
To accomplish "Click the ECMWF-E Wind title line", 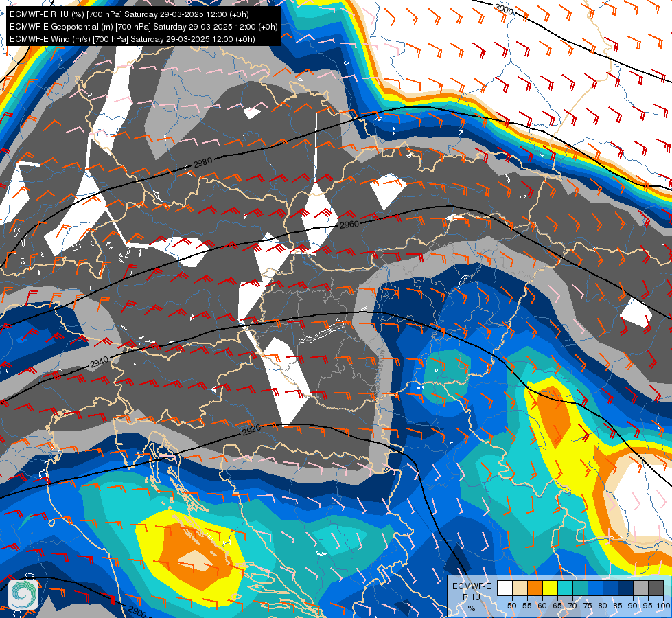I will 132,39.
